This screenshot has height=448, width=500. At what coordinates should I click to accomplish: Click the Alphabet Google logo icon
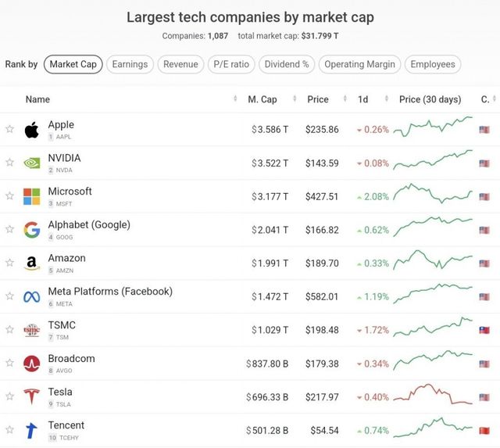tap(31, 230)
